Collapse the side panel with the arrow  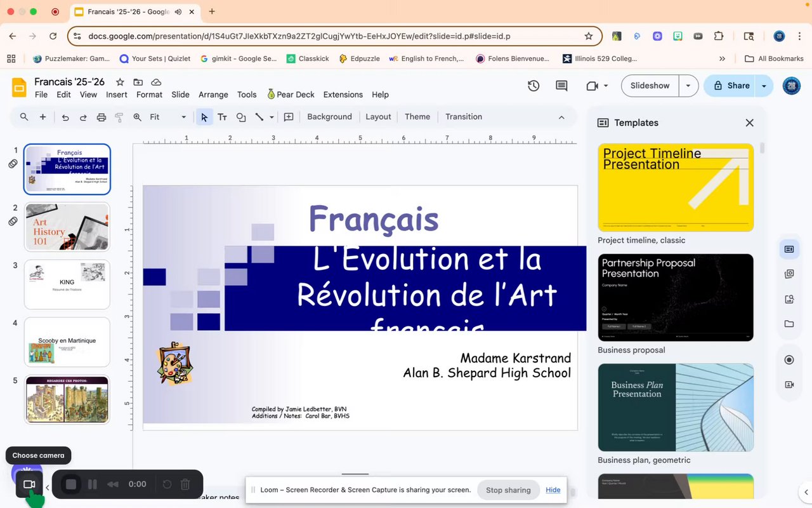pyautogui.click(x=807, y=492)
